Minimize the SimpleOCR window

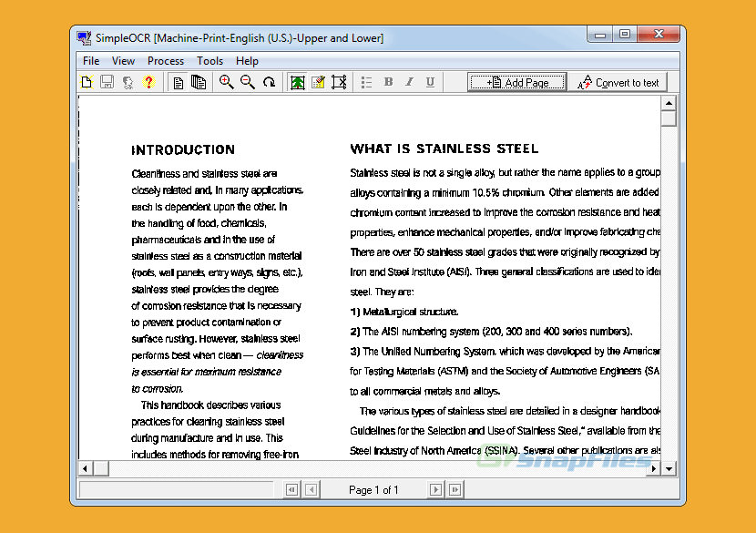599,35
